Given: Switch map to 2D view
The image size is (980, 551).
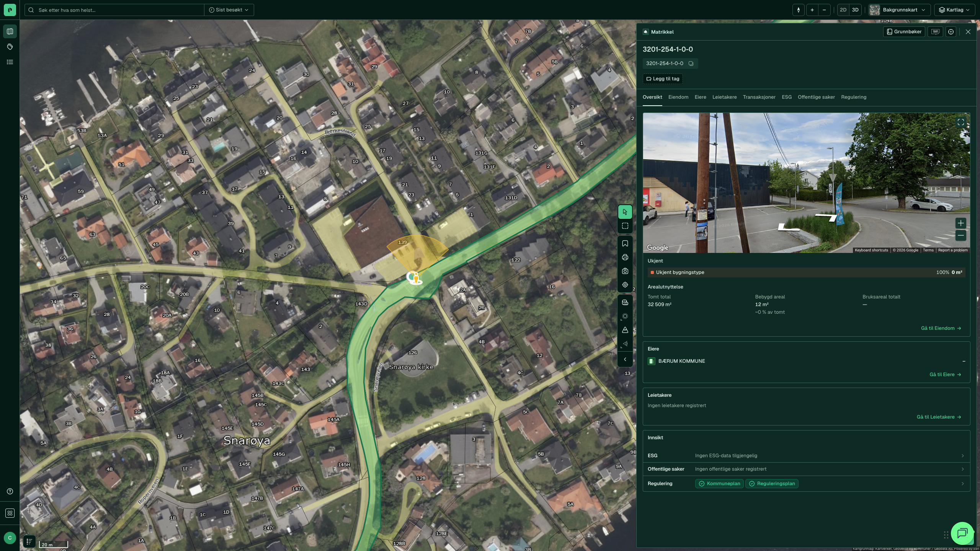Looking at the screenshot, I should [843, 10].
